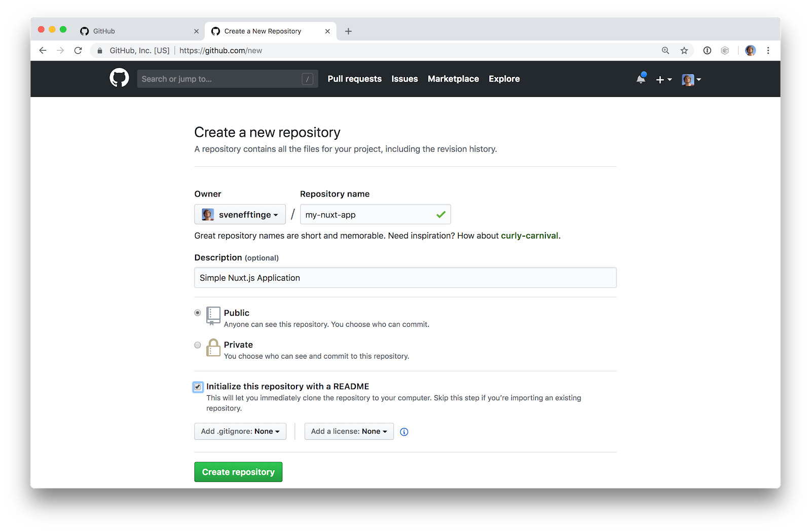The width and height of the screenshot is (811, 532).
Task: Click the GitHub Octocat logo in header
Action: [120, 78]
